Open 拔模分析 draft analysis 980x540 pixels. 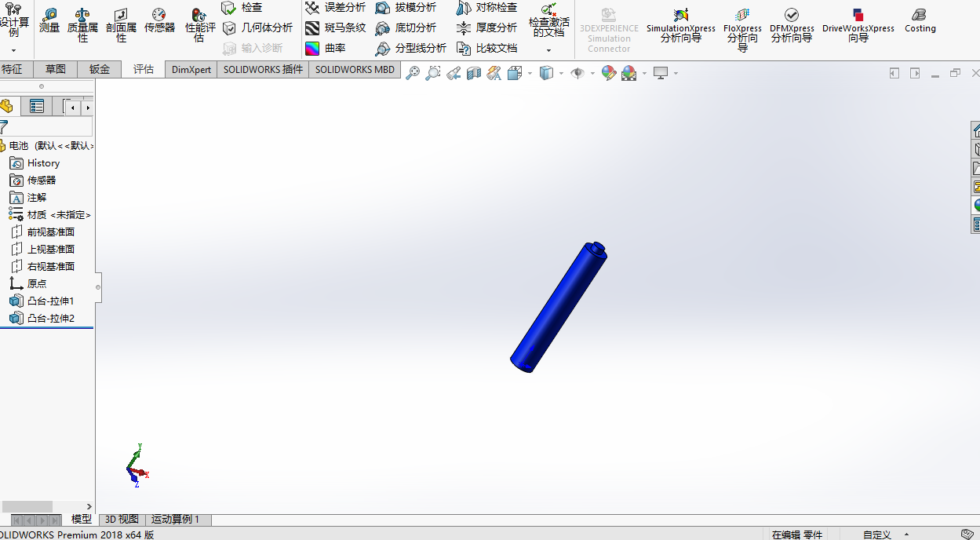406,8
